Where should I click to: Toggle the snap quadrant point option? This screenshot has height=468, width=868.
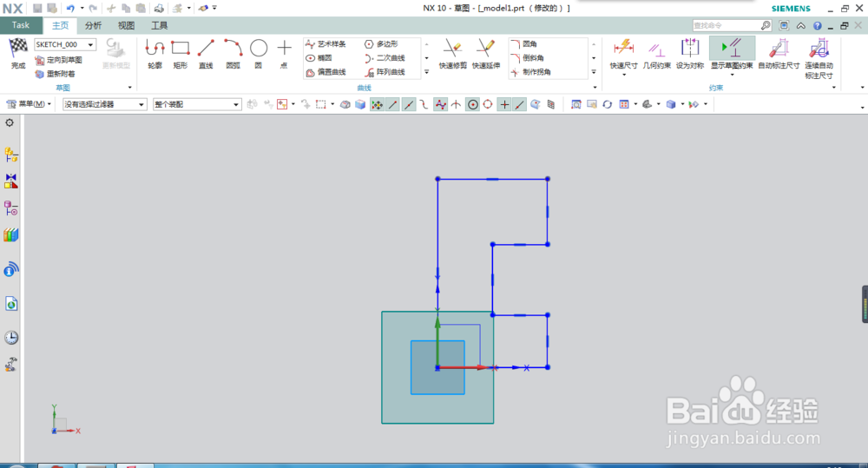[488, 104]
